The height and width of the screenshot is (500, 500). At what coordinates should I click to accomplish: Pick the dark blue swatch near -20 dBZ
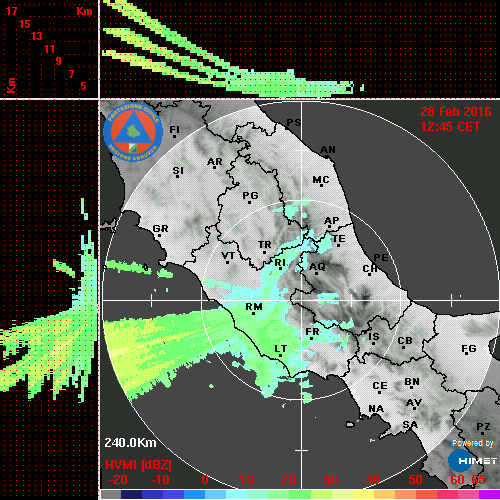pyautogui.click(x=131, y=495)
